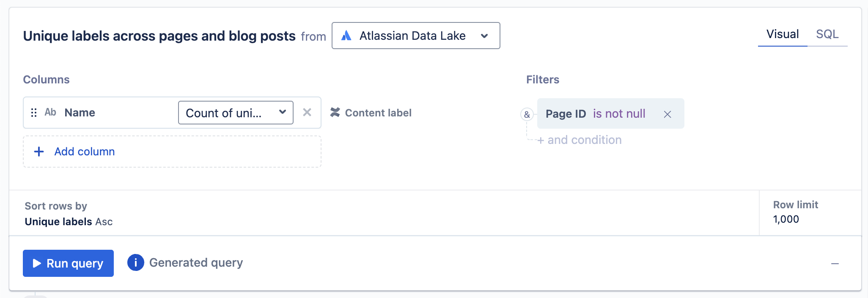Click the Atlassian logo in data source
Screen dimensions: 868x298
[x=346, y=36]
